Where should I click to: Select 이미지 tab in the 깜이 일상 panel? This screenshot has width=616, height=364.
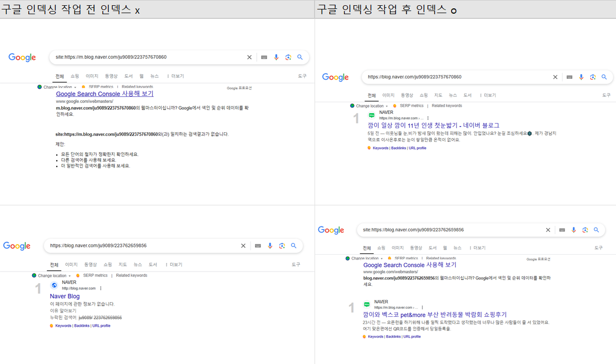pos(388,95)
